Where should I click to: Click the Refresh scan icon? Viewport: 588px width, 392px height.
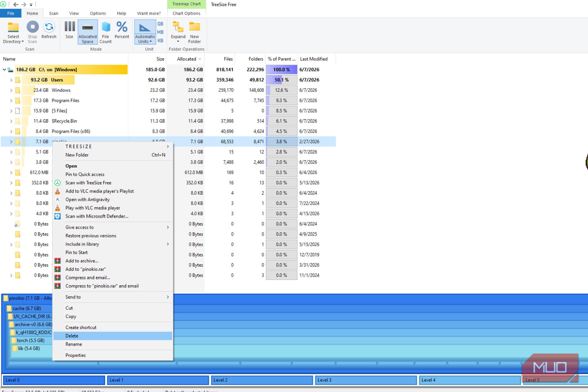[49, 27]
